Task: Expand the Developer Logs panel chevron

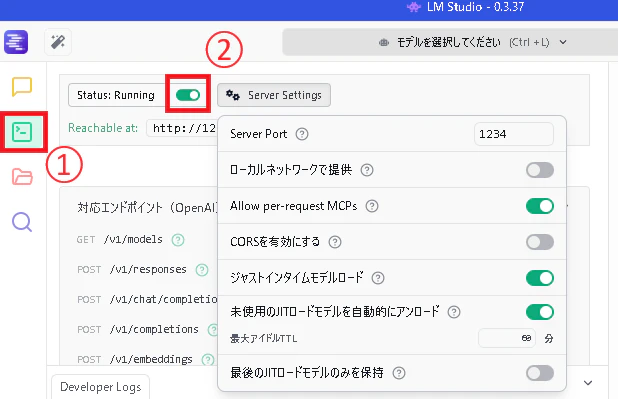Action: 588,383
